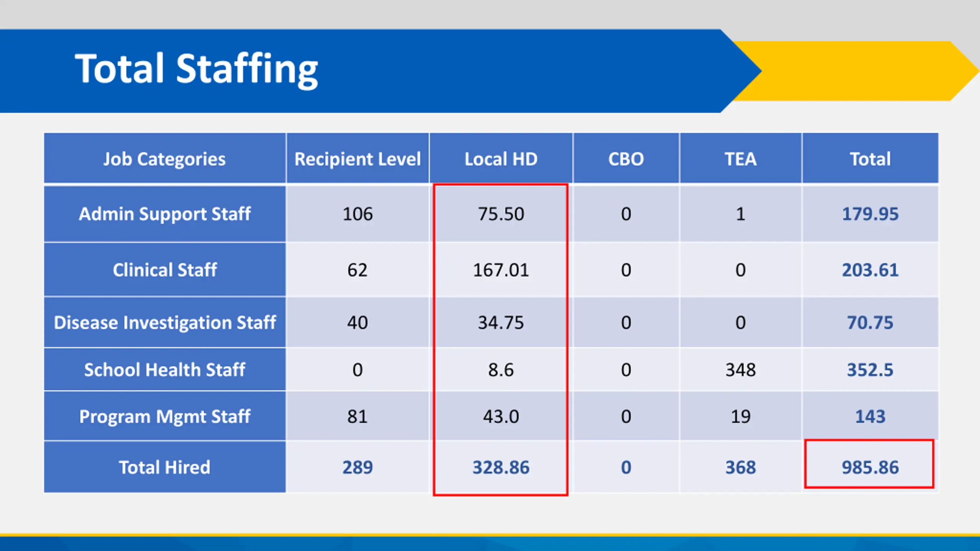This screenshot has width=980, height=551.
Task: Select the 'Local HD' column header
Action: [x=501, y=158]
